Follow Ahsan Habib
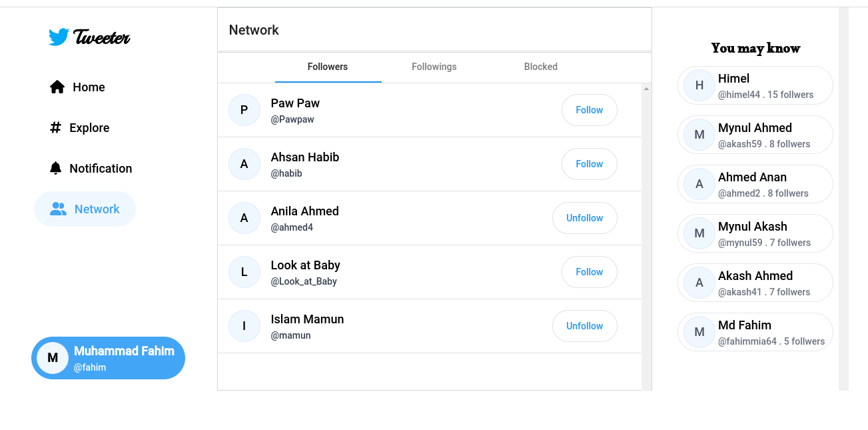This screenshot has width=868, height=430. coord(589,163)
